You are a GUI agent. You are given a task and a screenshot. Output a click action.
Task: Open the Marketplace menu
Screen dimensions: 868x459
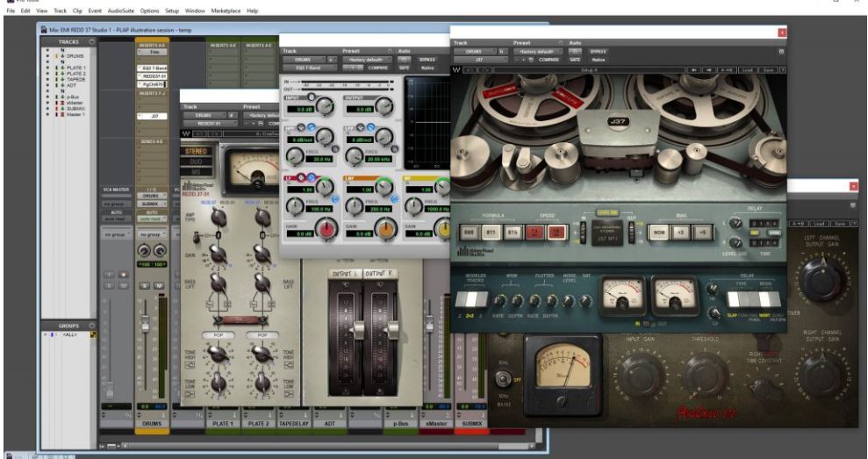[x=226, y=11]
